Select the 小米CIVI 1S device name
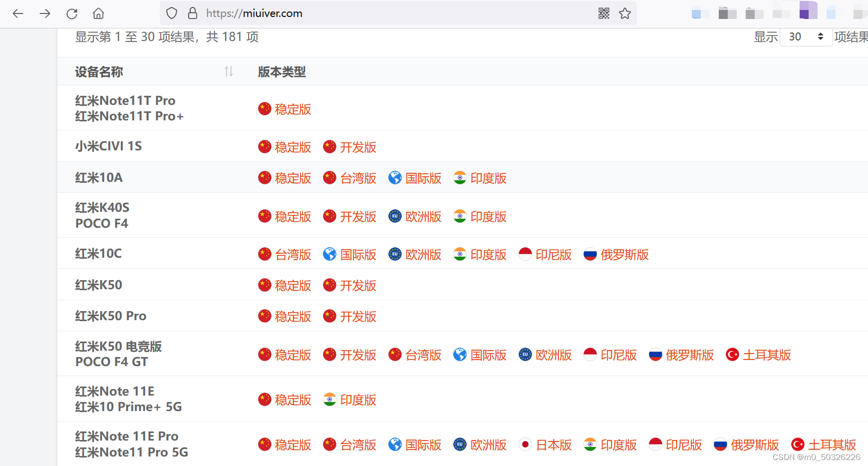Image resolution: width=868 pixels, height=466 pixels. (109, 146)
